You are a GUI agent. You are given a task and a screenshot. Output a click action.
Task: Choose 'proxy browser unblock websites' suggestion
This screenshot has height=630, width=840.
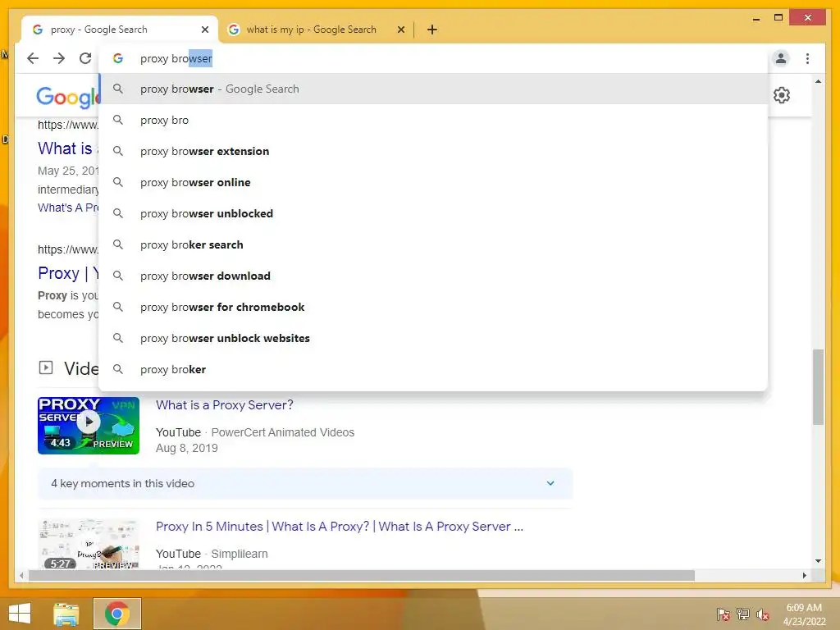pyautogui.click(x=433, y=338)
